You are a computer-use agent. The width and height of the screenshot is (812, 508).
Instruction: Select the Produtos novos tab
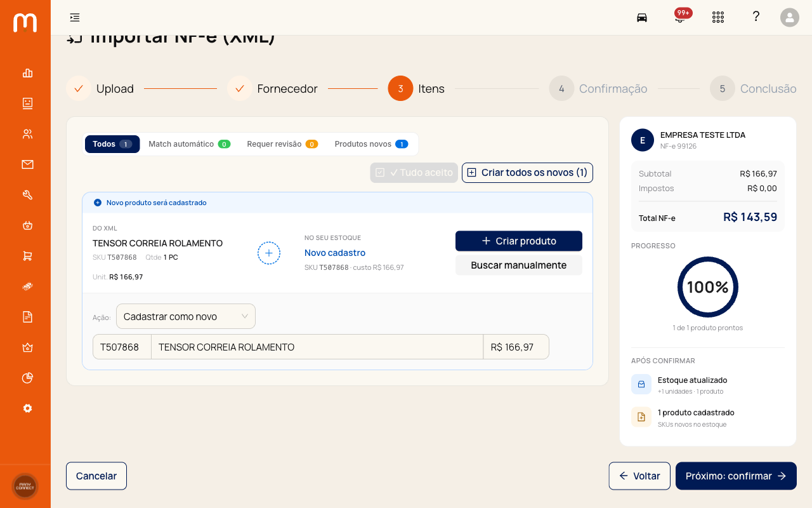pyautogui.click(x=371, y=144)
